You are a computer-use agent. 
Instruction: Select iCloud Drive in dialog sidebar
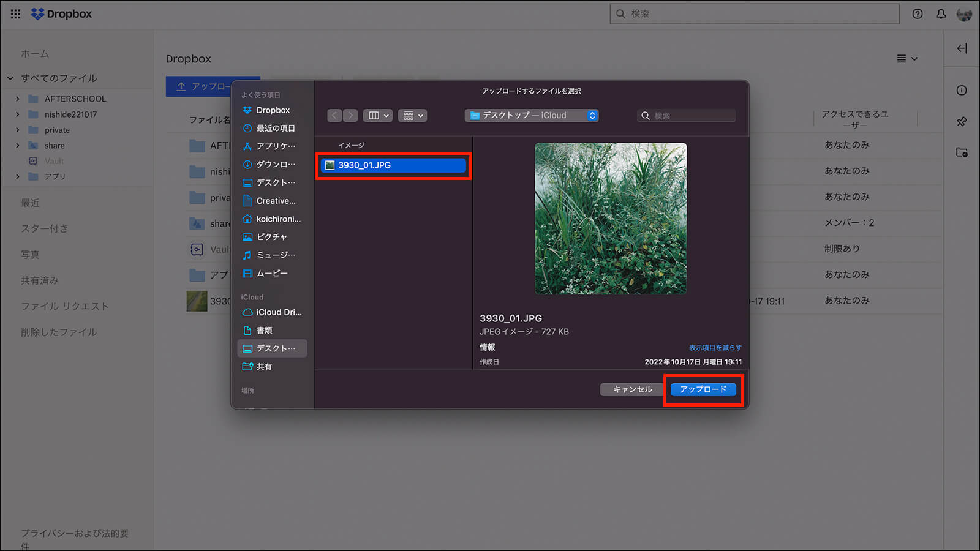pyautogui.click(x=272, y=312)
